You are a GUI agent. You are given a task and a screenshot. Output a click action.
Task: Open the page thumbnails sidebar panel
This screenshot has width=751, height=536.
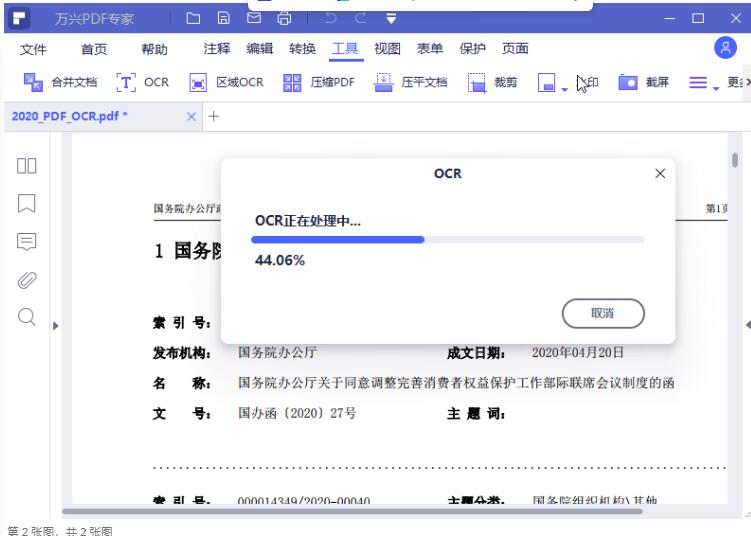point(26,166)
